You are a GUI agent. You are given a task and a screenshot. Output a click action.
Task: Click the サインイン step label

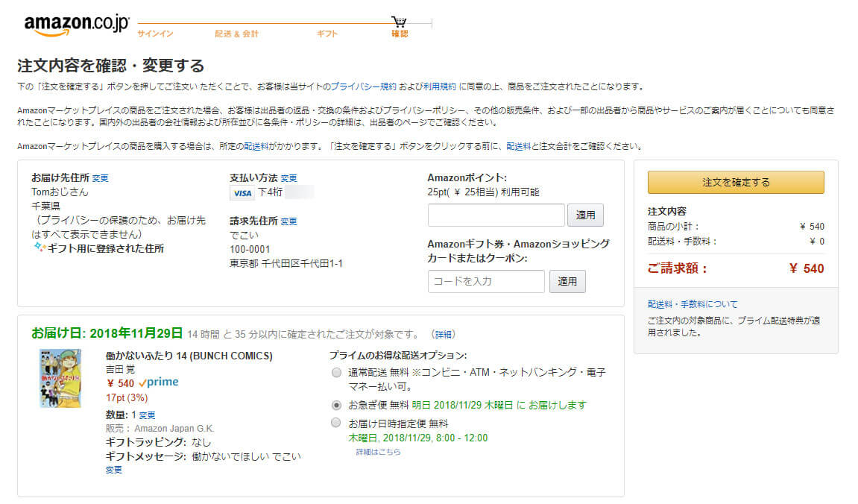point(155,34)
